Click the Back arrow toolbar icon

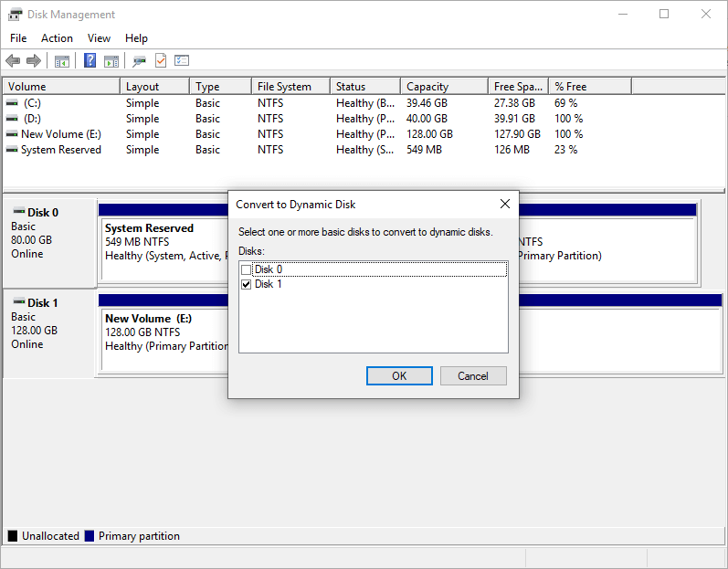(x=13, y=61)
